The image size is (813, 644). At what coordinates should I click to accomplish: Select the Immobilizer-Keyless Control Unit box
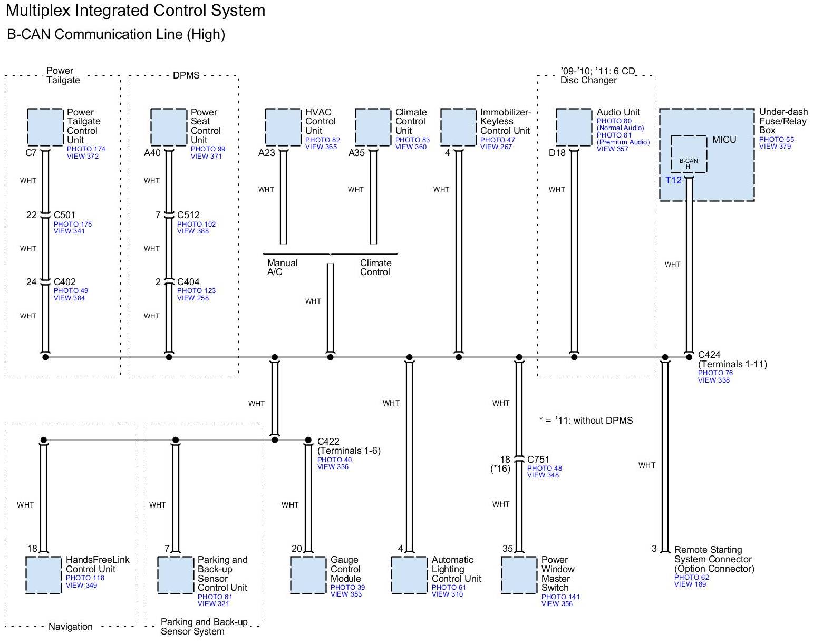click(x=458, y=127)
